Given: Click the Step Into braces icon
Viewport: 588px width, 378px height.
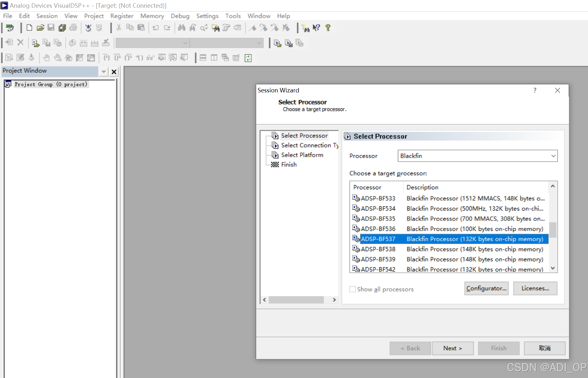Looking at the screenshot, I should (x=106, y=58).
